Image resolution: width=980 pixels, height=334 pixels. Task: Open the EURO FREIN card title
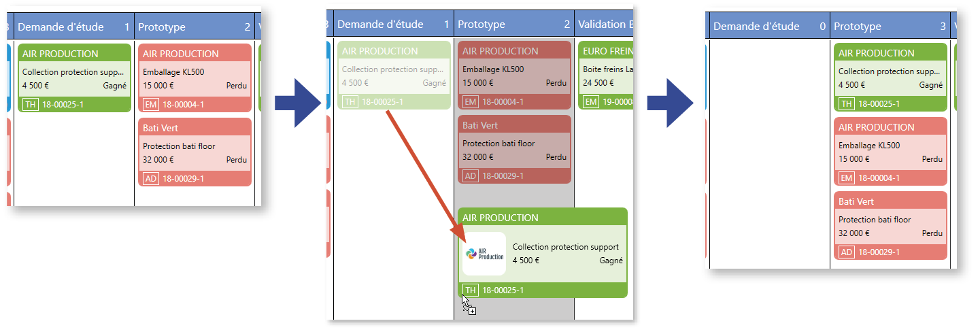[x=608, y=51]
